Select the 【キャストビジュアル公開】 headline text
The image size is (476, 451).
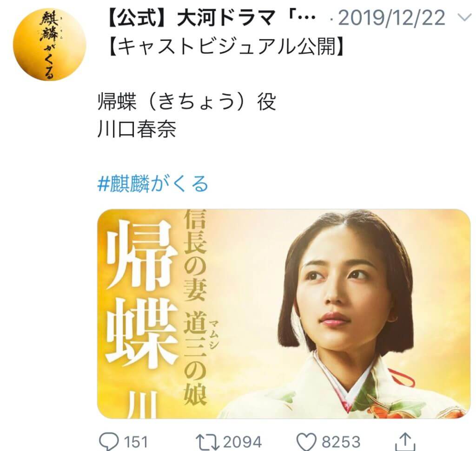(x=227, y=47)
